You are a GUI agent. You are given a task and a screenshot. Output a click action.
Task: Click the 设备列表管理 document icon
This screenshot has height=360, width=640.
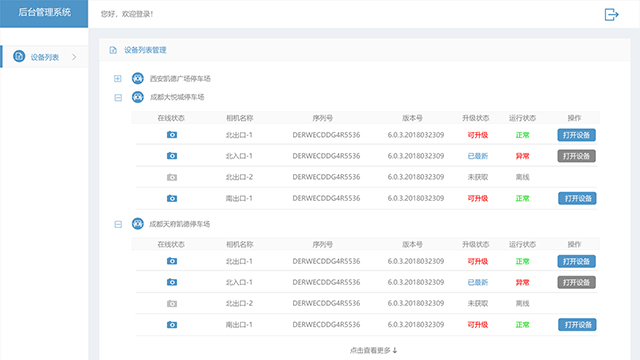point(113,50)
